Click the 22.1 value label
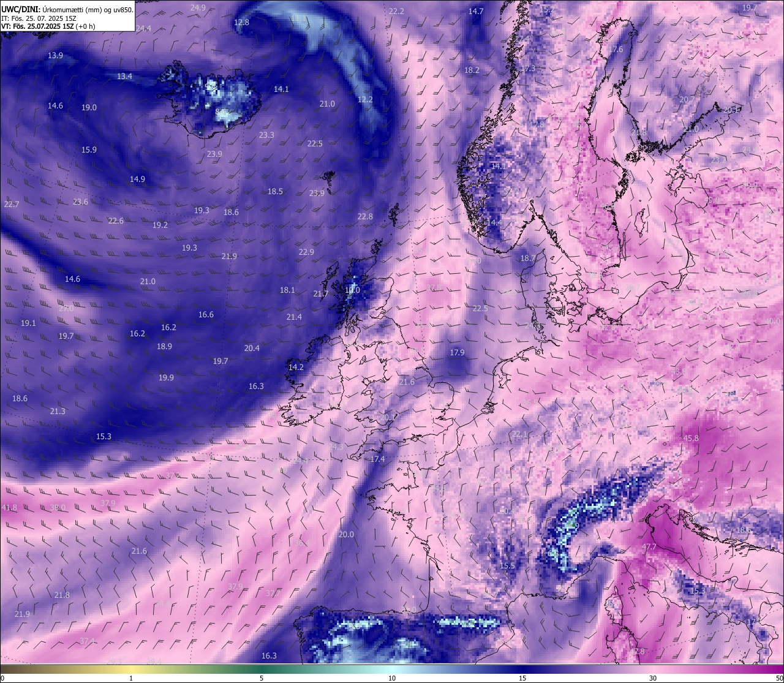This screenshot has height=683, width=784. coord(519,434)
